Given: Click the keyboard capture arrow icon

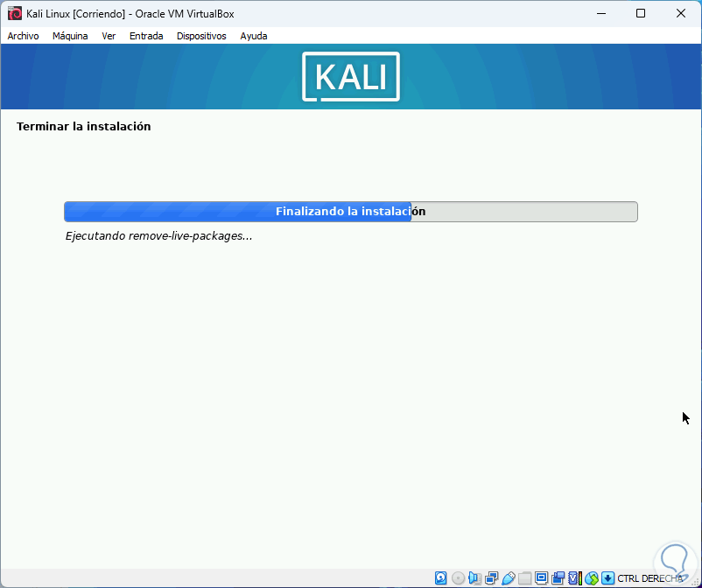Looking at the screenshot, I should 607,577.
